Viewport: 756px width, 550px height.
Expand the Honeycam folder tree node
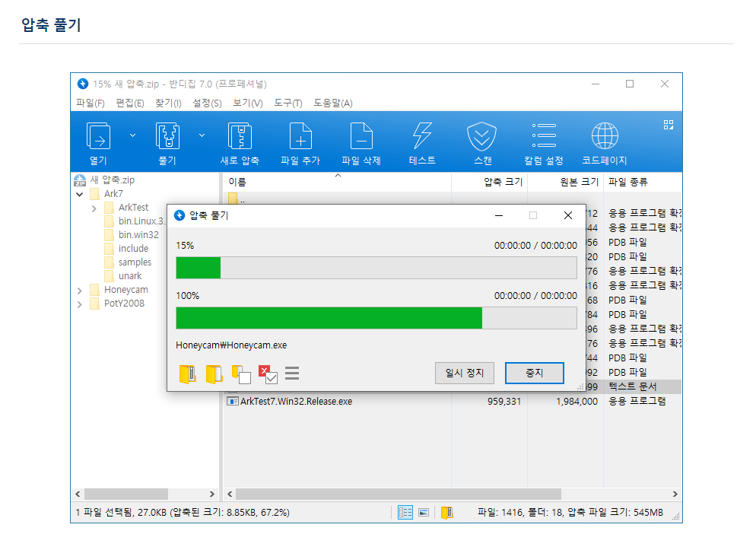click(x=80, y=291)
